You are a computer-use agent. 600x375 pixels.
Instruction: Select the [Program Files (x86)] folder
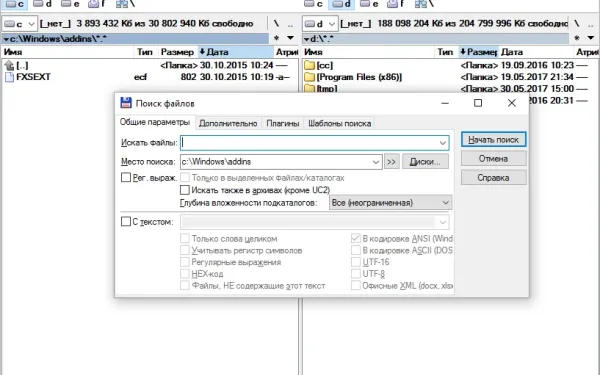353,77
